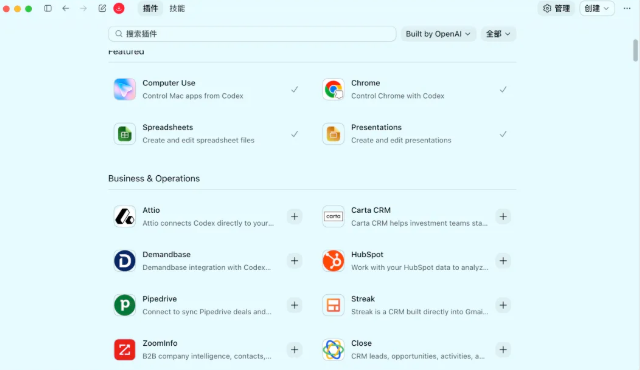Click the Attio name text
This screenshot has height=370, width=640.
click(151, 210)
